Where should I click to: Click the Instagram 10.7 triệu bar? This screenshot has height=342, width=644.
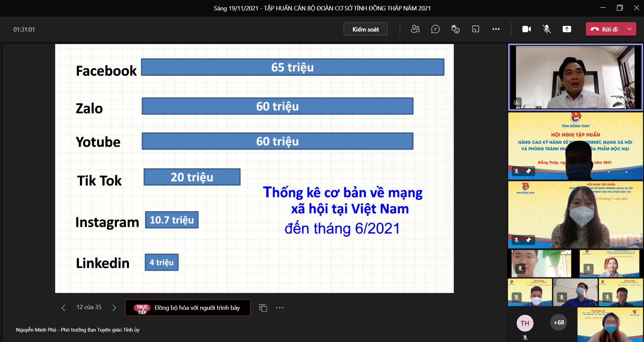coord(172,220)
